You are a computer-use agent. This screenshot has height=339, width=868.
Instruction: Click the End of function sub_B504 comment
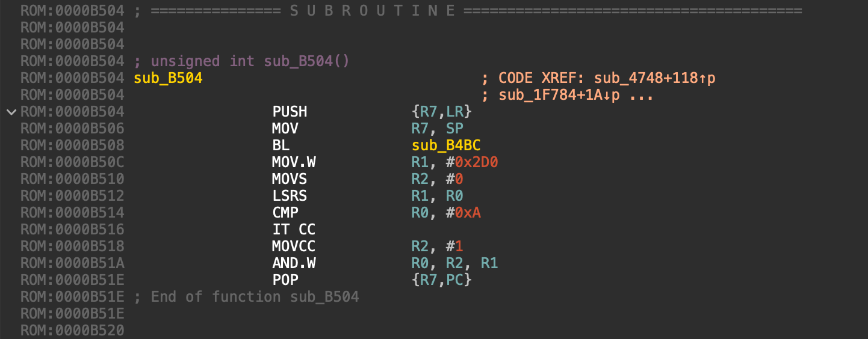pyautogui.click(x=255, y=297)
